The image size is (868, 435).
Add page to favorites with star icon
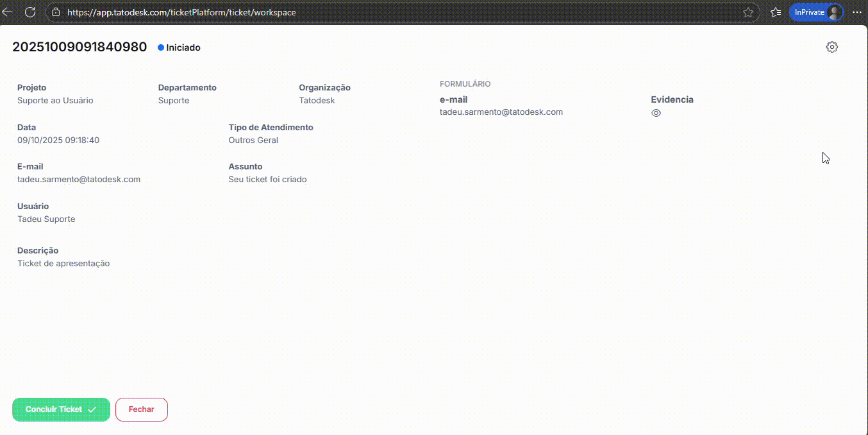pos(747,12)
